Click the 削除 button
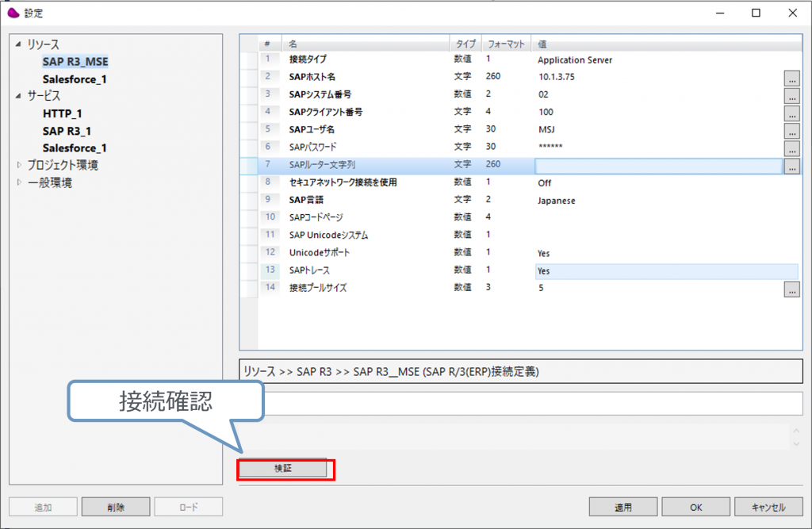Screen dimensions: 812x529 tap(115, 507)
